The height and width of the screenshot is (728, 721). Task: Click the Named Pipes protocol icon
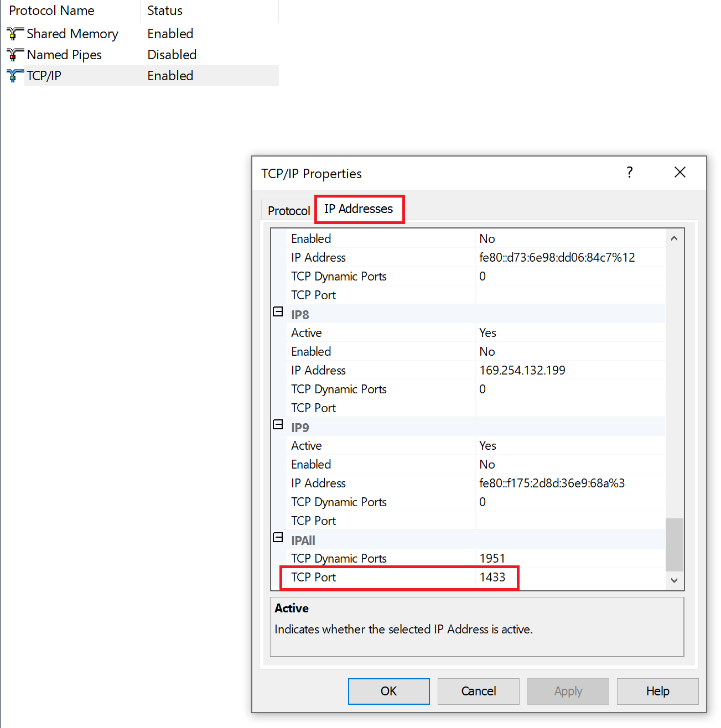(15, 55)
